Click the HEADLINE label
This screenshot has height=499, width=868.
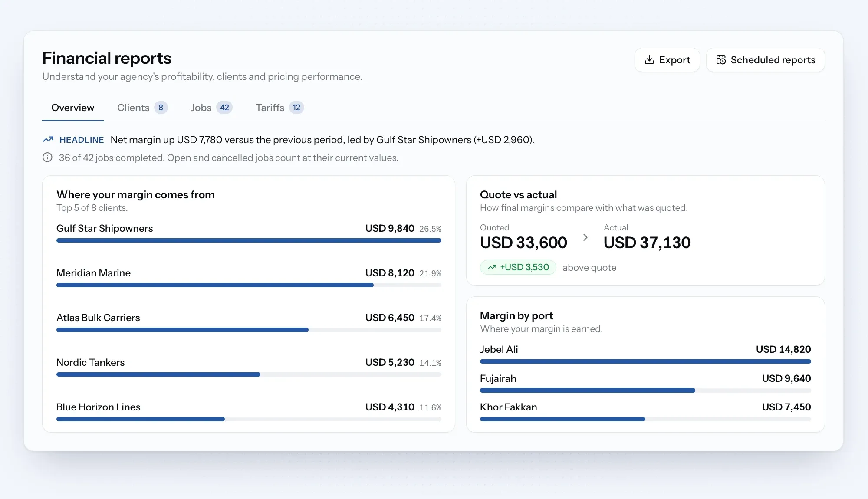pos(82,140)
